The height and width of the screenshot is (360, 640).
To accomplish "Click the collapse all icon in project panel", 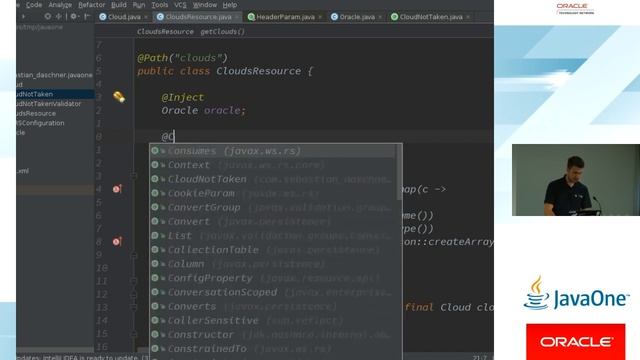I will (59, 16).
